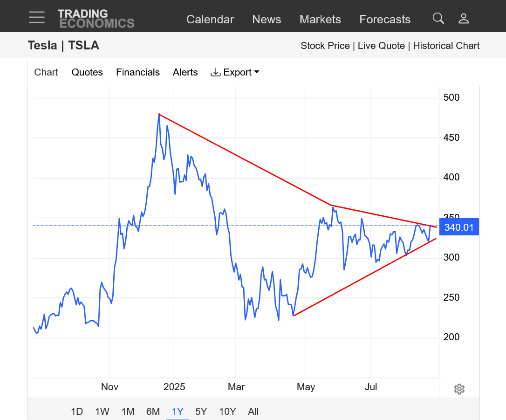Go to Calendar in top navigation
This screenshot has height=420, width=506.
tap(210, 19)
